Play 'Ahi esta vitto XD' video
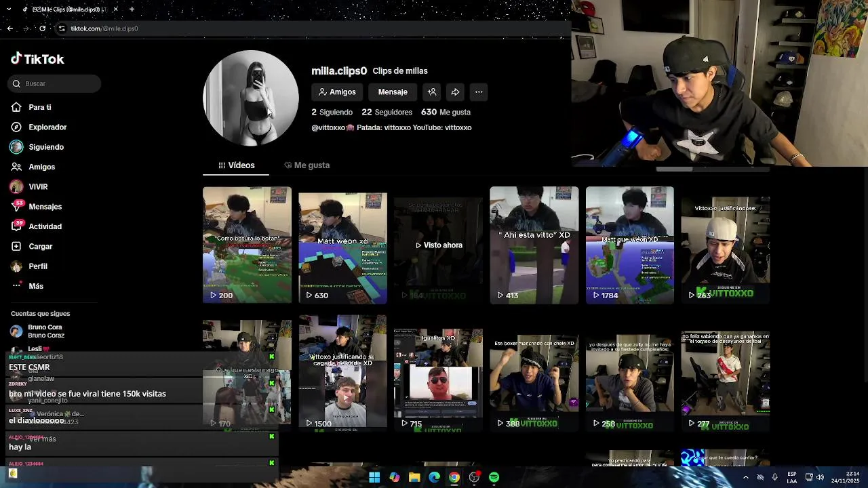Screen dimensions: 868x488 [x=534, y=245]
